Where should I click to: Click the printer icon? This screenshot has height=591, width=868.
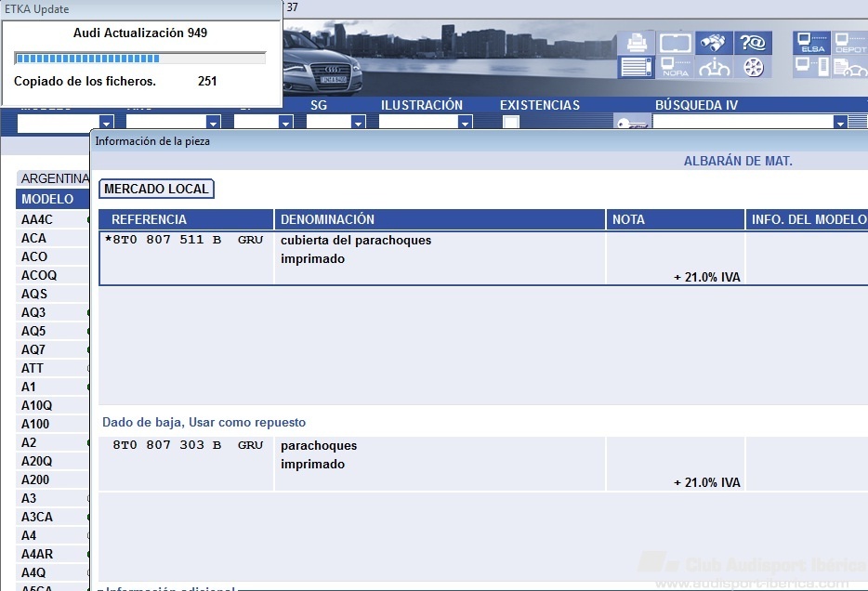coord(636,43)
